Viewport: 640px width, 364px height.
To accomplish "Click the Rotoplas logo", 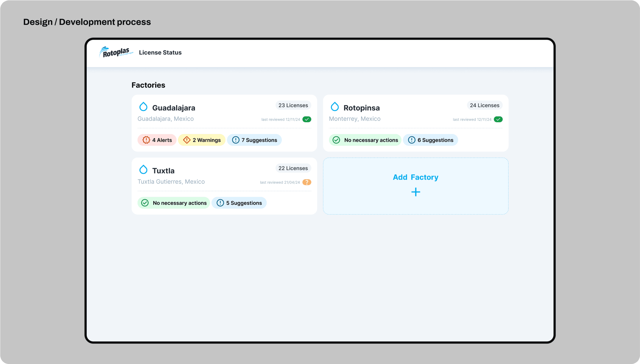I will tap(116, 52).
